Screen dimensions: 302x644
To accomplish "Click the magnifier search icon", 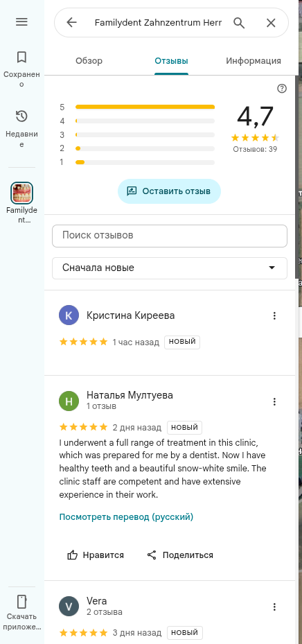I will 239,23.
